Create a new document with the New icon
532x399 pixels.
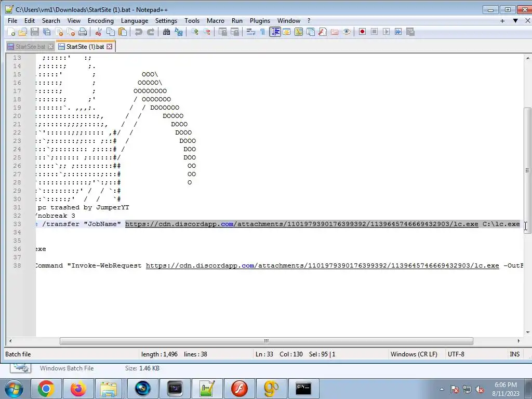[11, 32]
